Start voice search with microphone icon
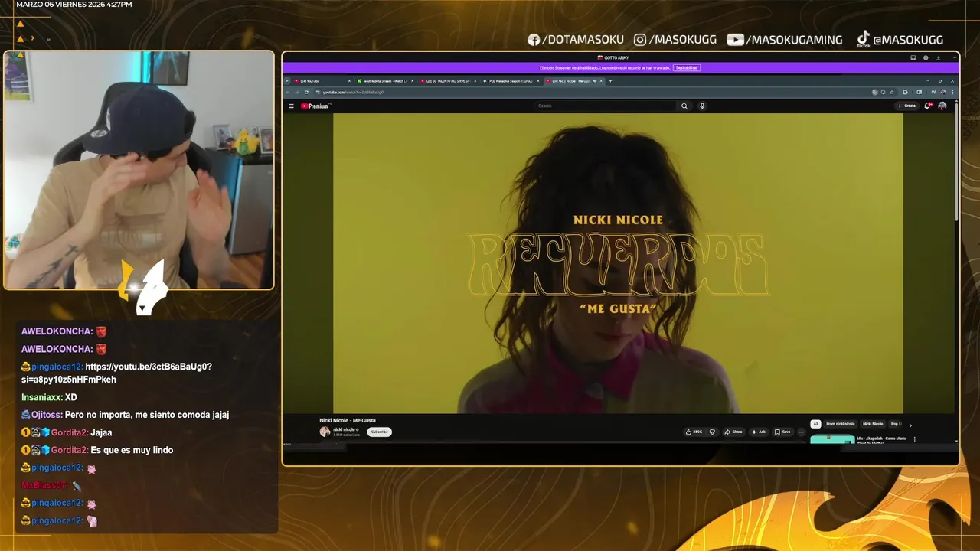 (x=702, y=106)
